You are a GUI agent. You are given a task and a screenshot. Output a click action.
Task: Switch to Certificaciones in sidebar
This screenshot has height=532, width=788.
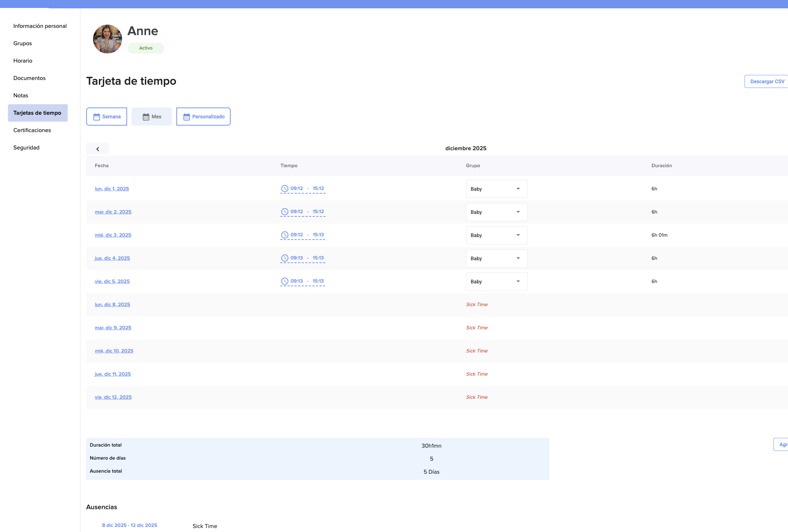point(32,130)
